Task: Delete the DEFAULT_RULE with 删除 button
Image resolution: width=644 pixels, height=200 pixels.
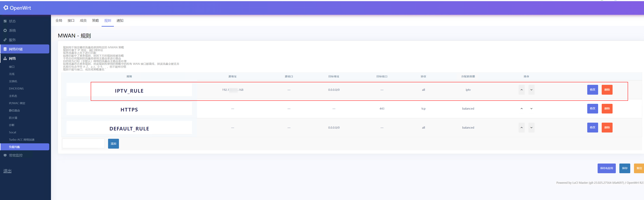Action: coord(607,128)
